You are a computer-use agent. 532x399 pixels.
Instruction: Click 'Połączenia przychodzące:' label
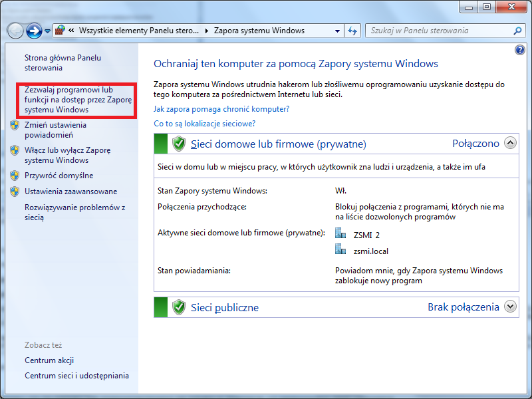202,207
